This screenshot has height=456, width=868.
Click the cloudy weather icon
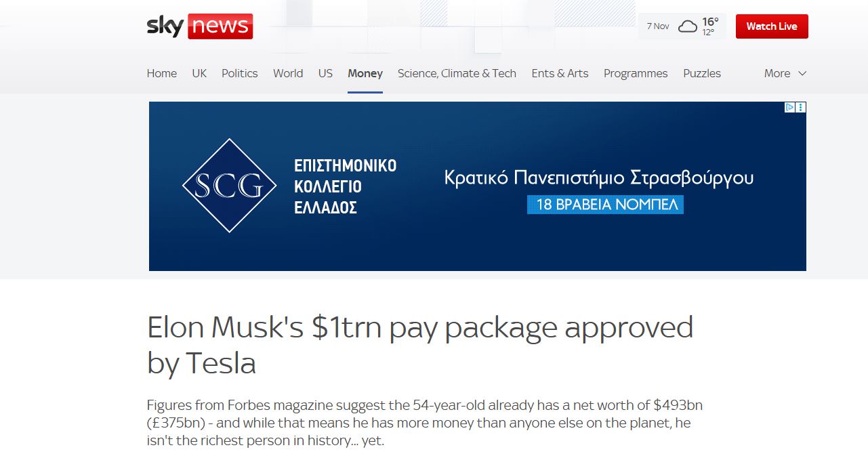pos(688,26)
